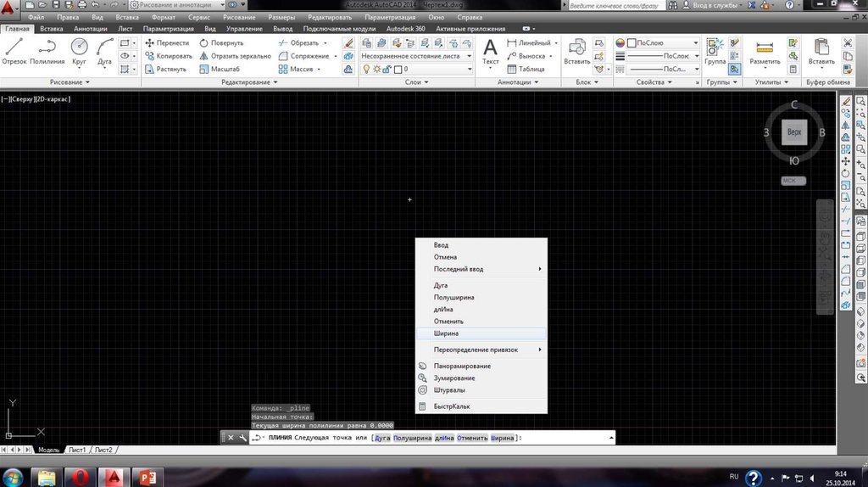
Task: Select the Отрезок (Line) tool
Action: click(x=14, y=48)
